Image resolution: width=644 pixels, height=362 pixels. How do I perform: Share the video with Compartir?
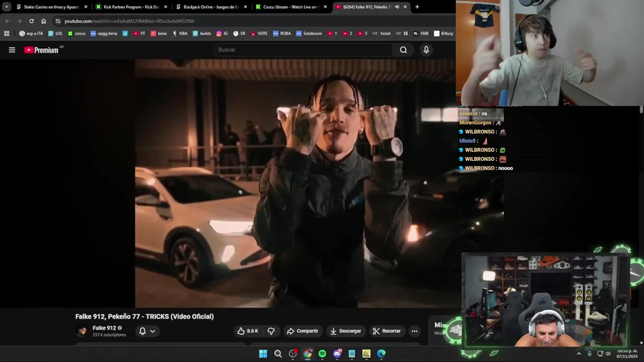302,331
